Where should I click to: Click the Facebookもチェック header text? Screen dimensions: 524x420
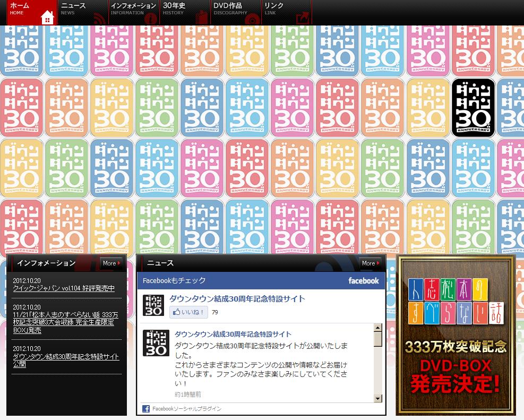pyautogui.click(x=174, y=281)
